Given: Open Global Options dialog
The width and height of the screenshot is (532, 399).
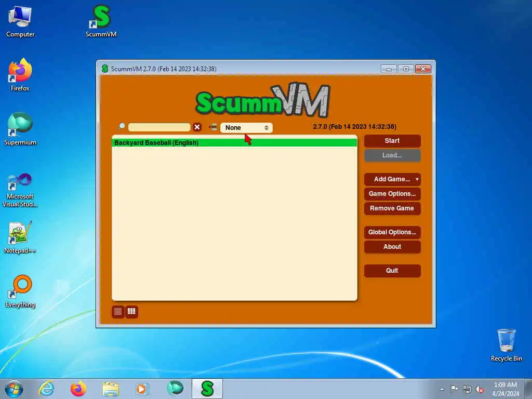Looking at the screenshot, I should point(392,232).
